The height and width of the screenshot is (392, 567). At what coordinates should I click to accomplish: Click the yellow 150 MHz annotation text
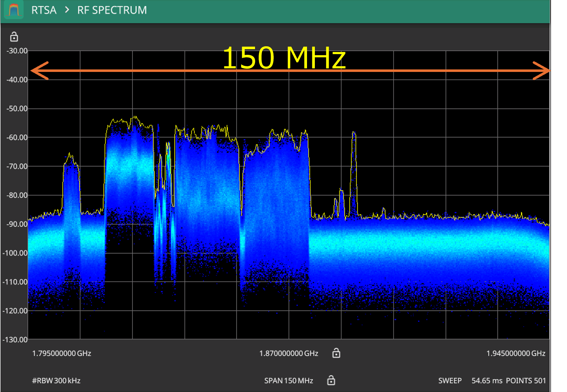284,58
